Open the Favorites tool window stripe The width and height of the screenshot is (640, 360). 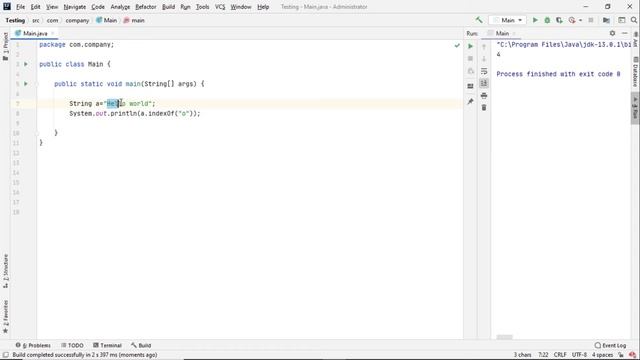pos(5,317)
